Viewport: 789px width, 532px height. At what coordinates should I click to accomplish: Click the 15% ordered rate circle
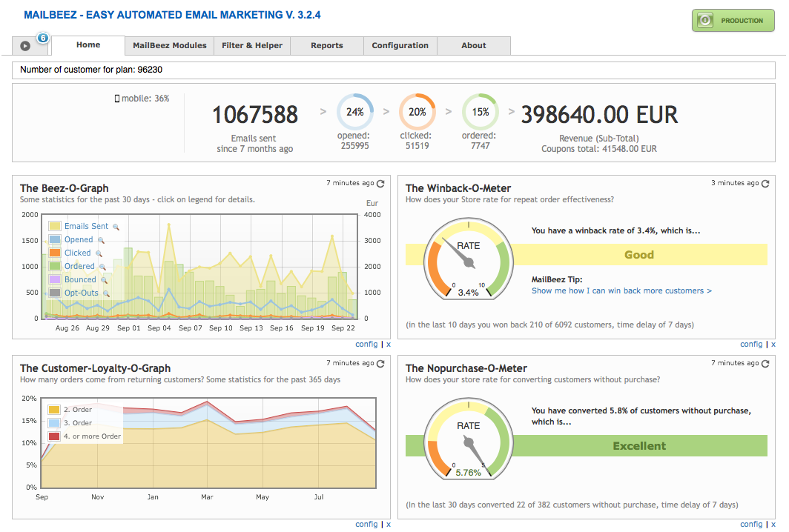pos(480,112)
